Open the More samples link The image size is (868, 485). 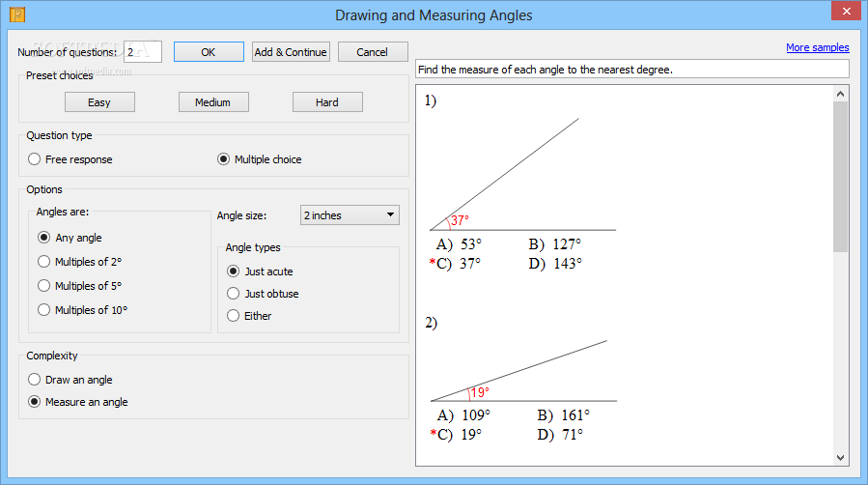pos(818,47)
